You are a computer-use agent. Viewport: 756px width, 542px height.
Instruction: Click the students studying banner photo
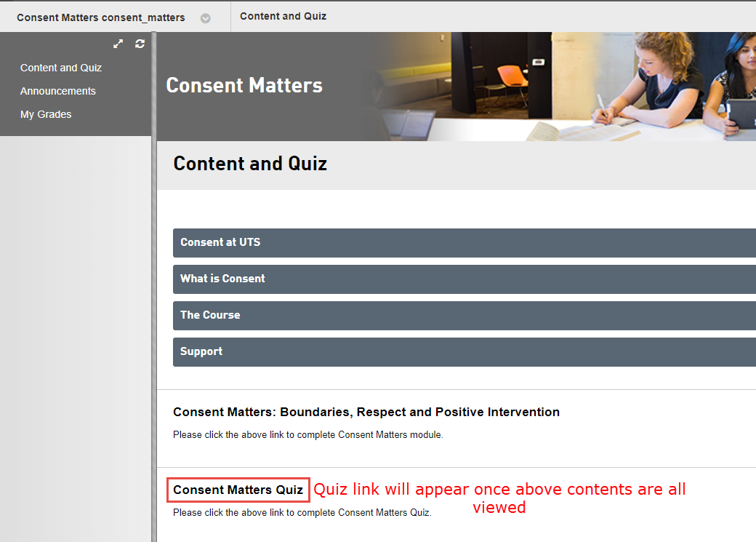(x=582, y=86)
